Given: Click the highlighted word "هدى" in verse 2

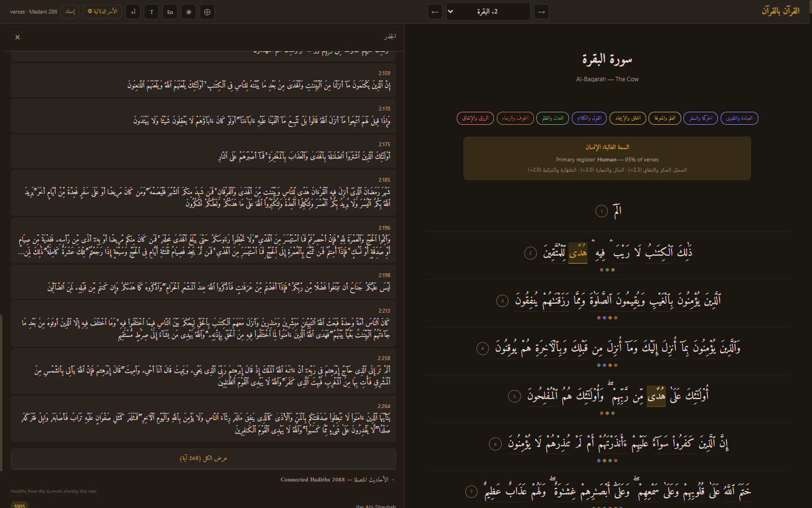Looking at the screenshot, I should point(577,252).
